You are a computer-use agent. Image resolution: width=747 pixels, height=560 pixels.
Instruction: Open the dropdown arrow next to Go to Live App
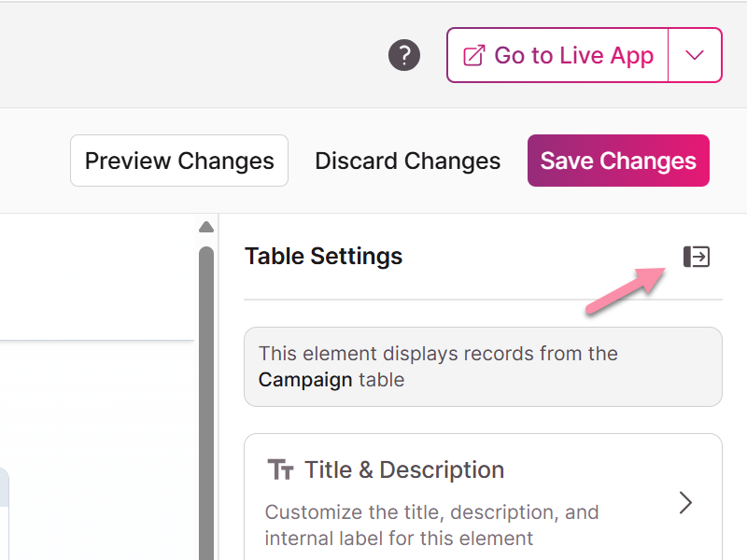click(x=695, y=55)
